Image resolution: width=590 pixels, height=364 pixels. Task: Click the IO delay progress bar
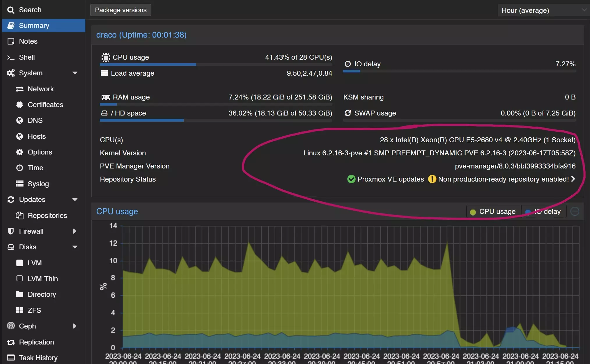click(x=459, y=71)
